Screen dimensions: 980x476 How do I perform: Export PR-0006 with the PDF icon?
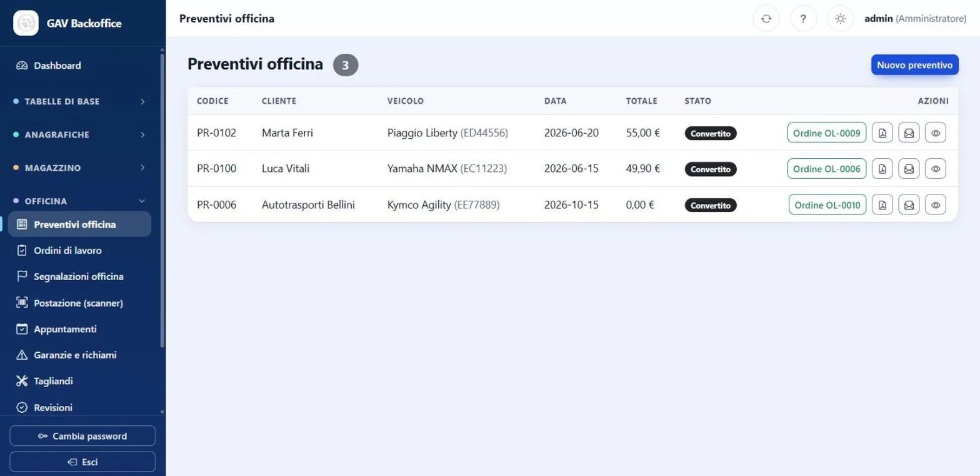(x=882, y=205)
